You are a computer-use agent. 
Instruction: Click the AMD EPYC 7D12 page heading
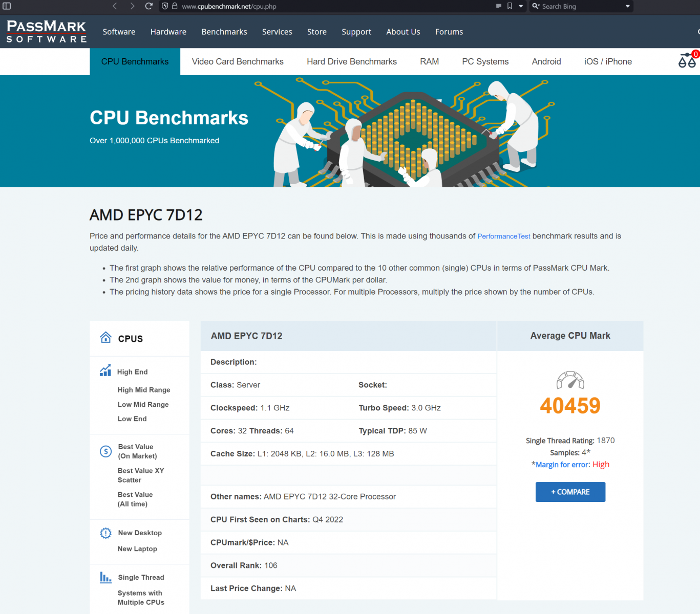[x=146, y=215]
